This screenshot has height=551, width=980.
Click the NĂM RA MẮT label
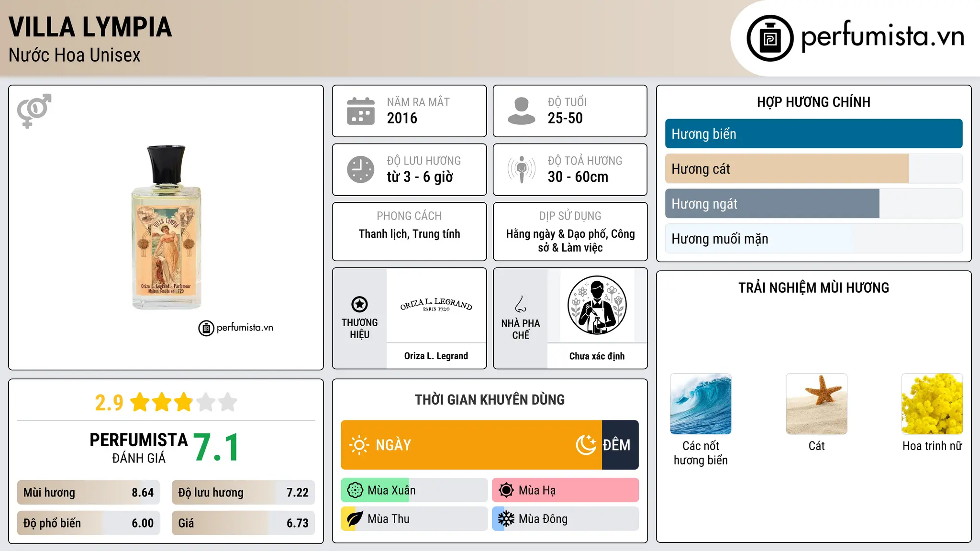(418, 102)
